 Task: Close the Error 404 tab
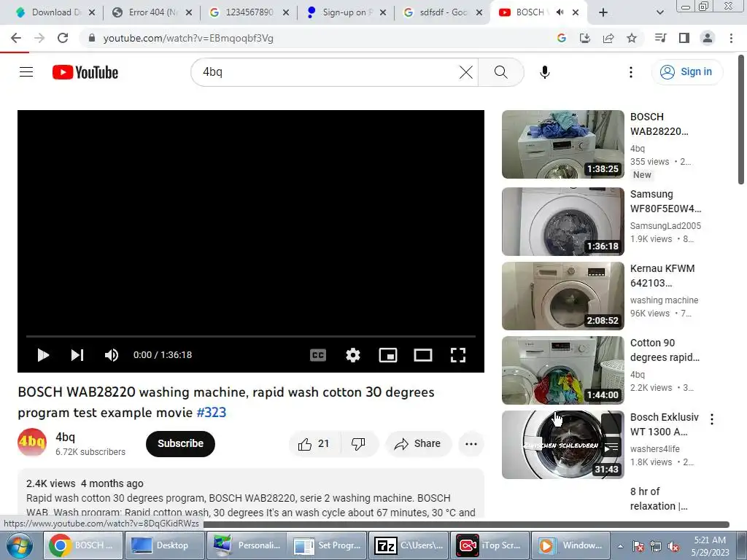click(189, 12)
